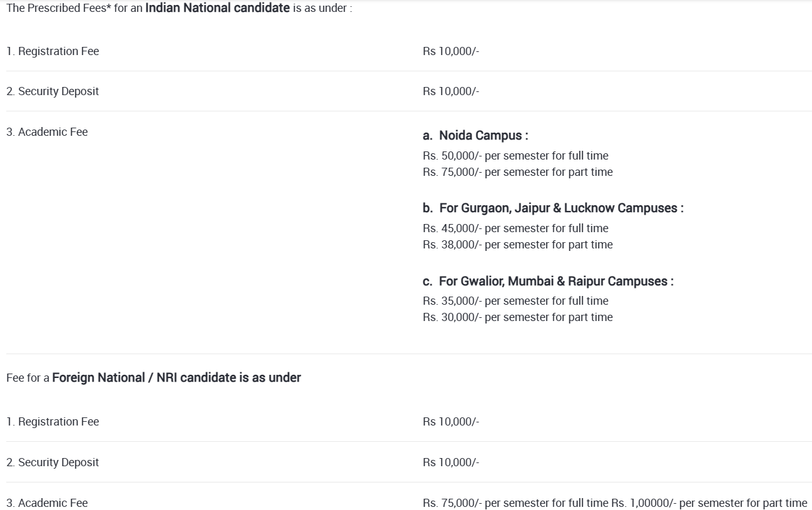Click Registration Fee label in Indian National section
This screenshot has width=812, height=510.
pos(53,51)
